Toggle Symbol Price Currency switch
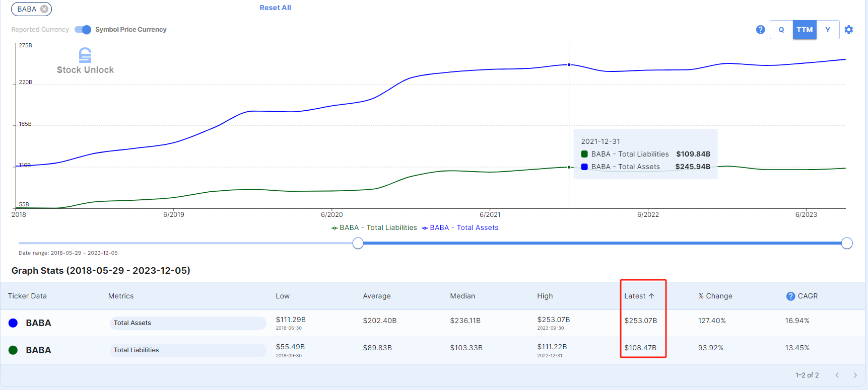This screenshot has height=390, width=868. [x=83, y=30]
